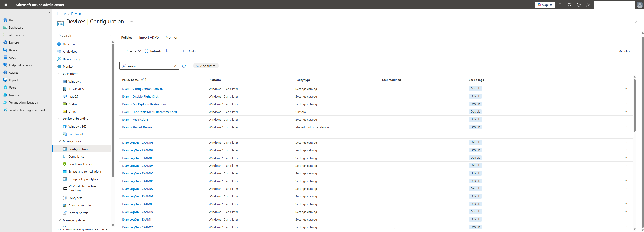Click the Policy name filter funnel icon
This screenshot has height=232, width=644.
pyautogui.click(x=142, y=80)
